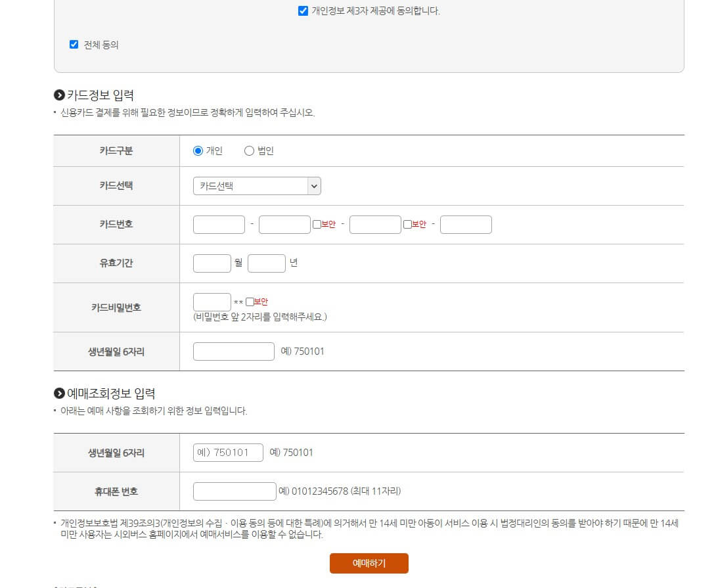Uncheck 개인정보 제3자 제공에 동의합니다 checkbox
The image size is (718, 588).
click(303, 11)
